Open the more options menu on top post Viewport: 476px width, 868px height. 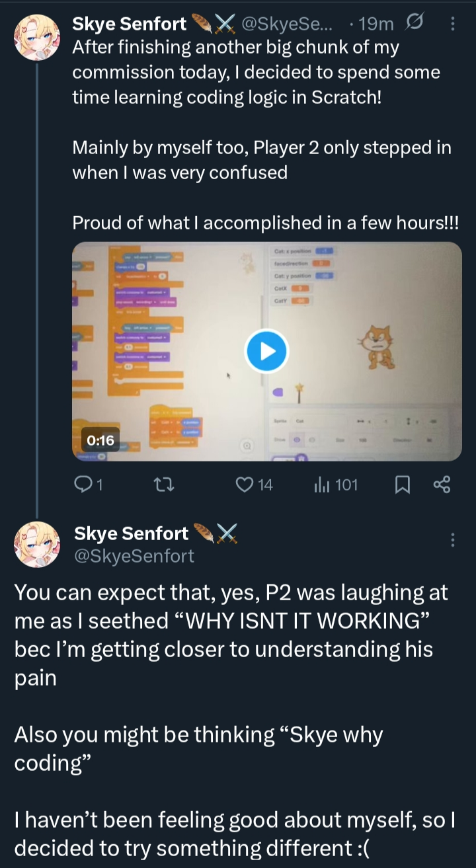pyautogui.click(x=453, y=24)
